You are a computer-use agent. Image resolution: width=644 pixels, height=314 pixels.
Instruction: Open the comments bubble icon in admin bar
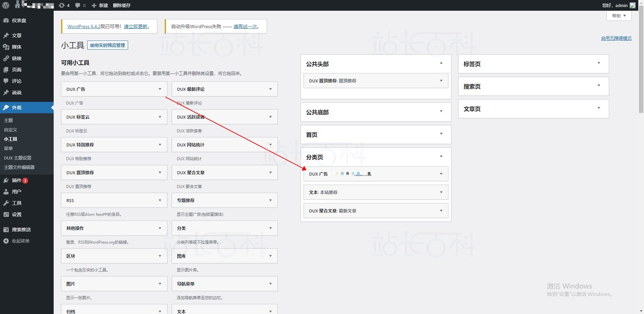point(78,5)
